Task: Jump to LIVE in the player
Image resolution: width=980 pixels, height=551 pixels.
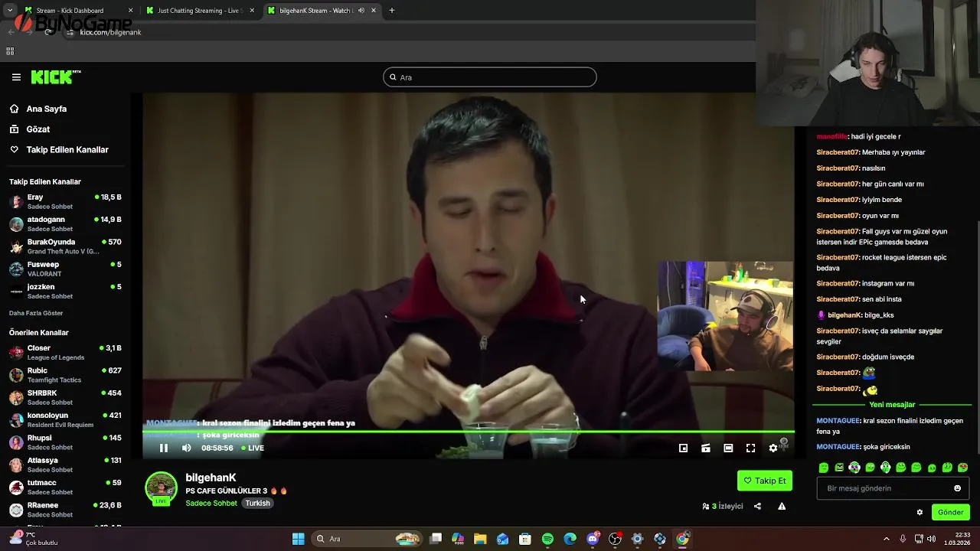Action: pyautogui.click(x=253, y=448)
